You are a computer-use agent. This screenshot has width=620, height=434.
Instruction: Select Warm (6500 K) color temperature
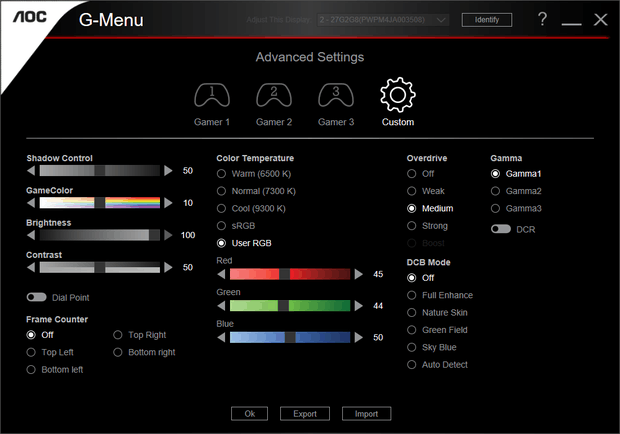click(x=254, y=174)
